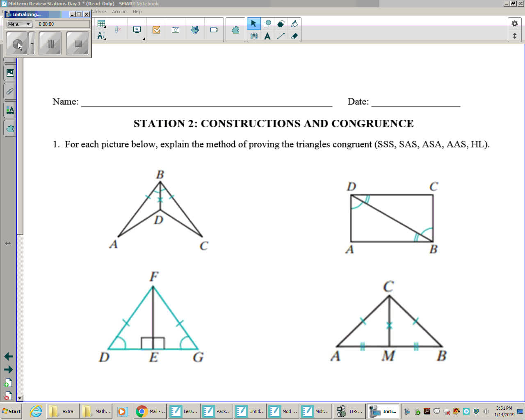This screenshot has width=525, height=420.
Task: Open the Properties sidebar tab
Action: pos(10,110)
